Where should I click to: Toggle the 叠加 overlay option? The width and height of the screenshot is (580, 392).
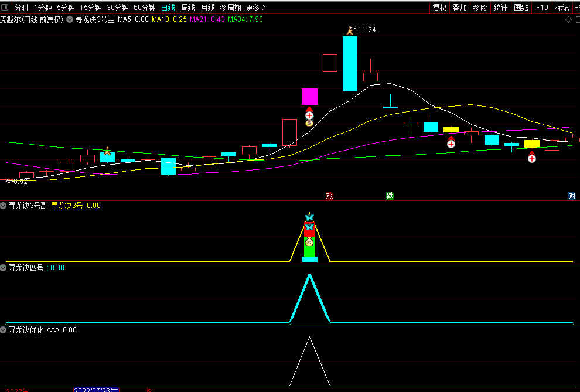coord(459,8)
